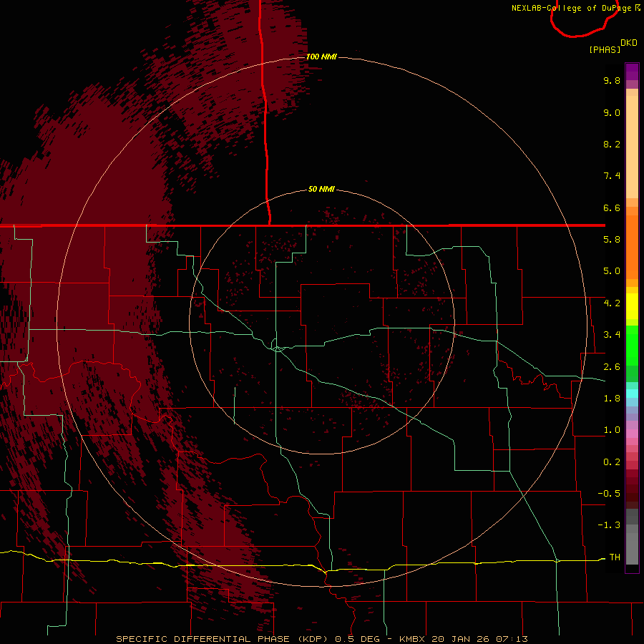The width and height of the screenshot is (644, 644).
Task: Click the -0.5 value on the scale
Action: 609,494
